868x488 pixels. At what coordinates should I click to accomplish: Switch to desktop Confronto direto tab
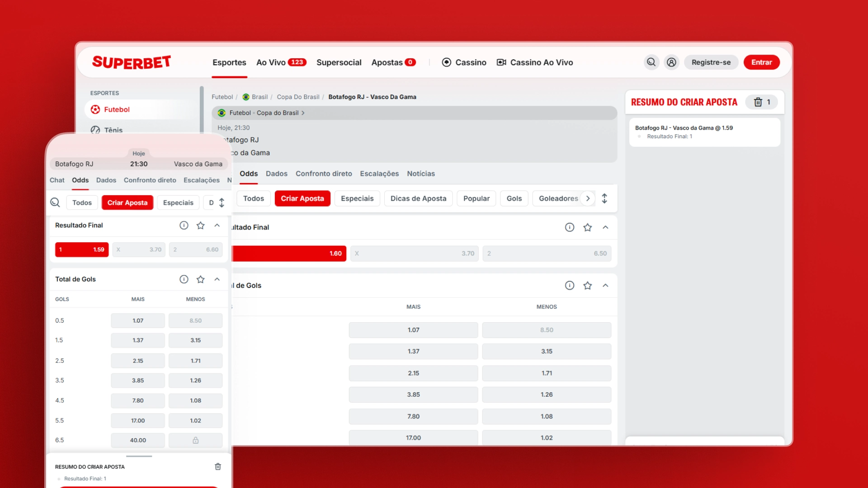(324, 174)
